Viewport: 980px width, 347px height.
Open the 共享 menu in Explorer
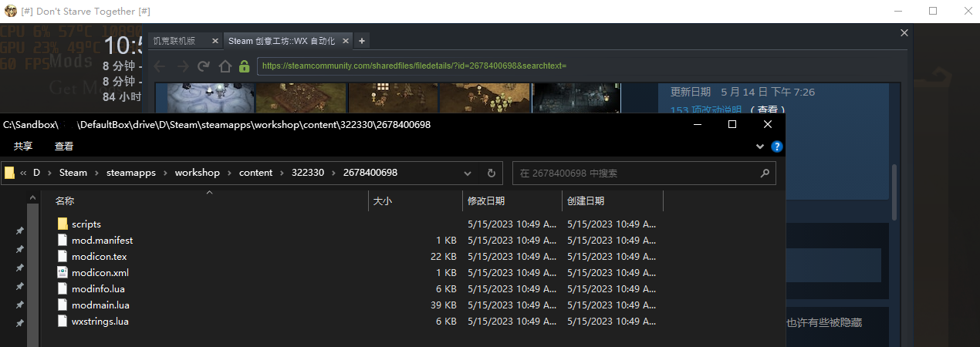[23, 146]
